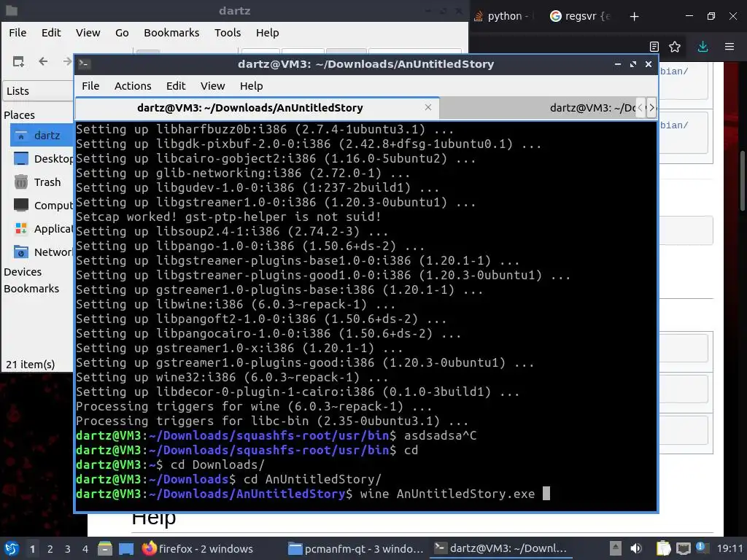Click the Setcap worked! terminal output line

[x=228, y=217]
